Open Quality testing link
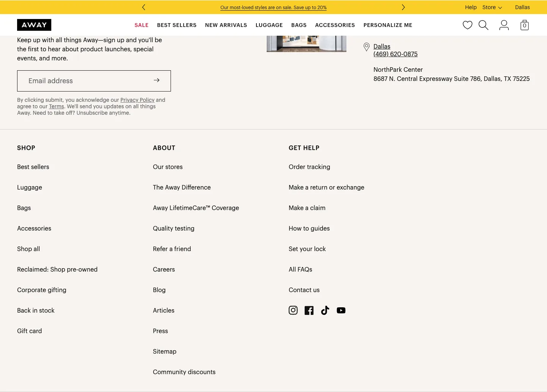This screenshot has height=392, width=547. click(174, 228)
